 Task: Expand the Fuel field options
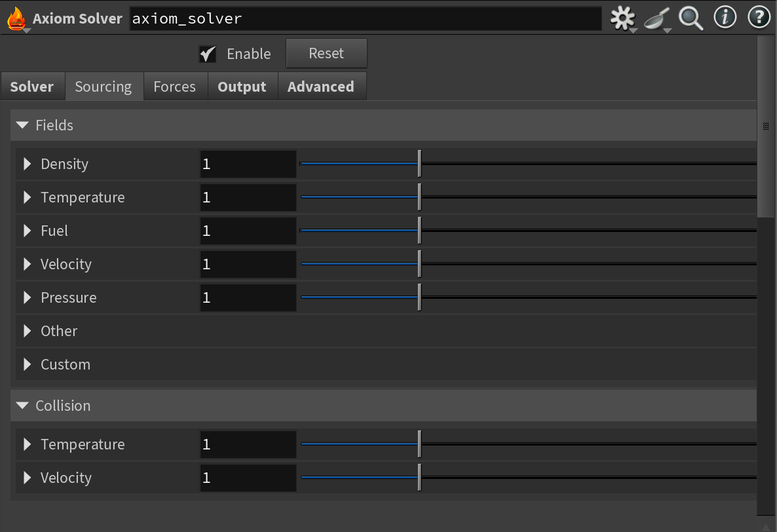[x=28, y=231]
